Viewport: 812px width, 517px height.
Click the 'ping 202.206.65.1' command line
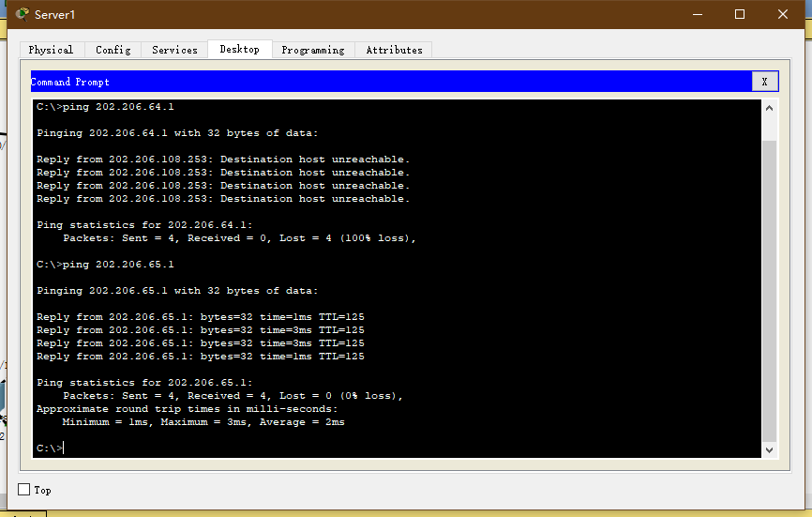tap(105, 265)
